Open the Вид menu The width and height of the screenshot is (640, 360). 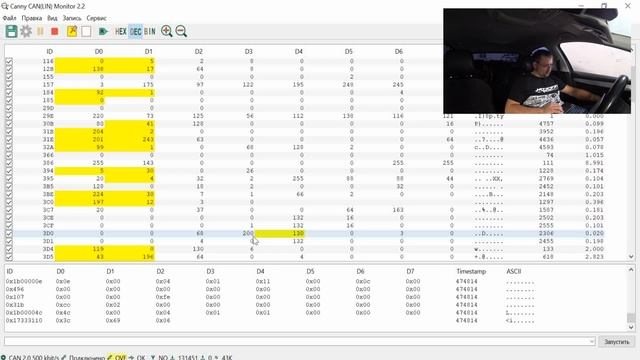(x=52, y=18)
